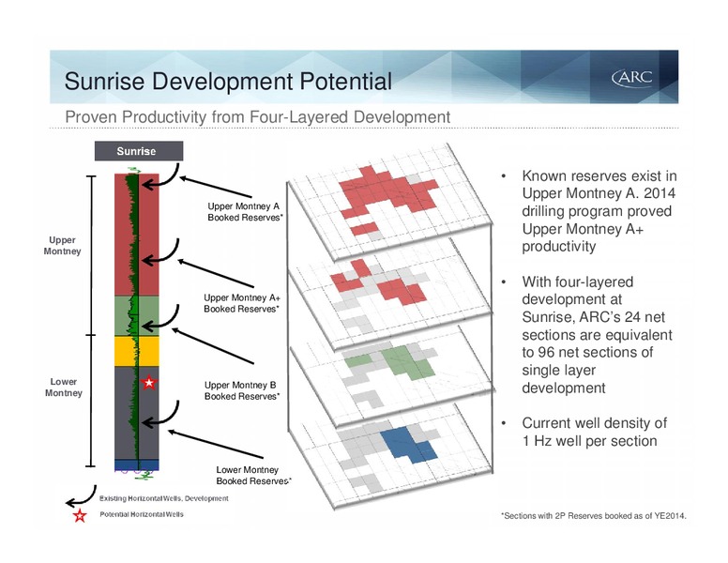Click 'Lower Montney Booked Reserves*' label
Image resolution: width=728 pixels, height=563 pixels.
pos(253,475)
